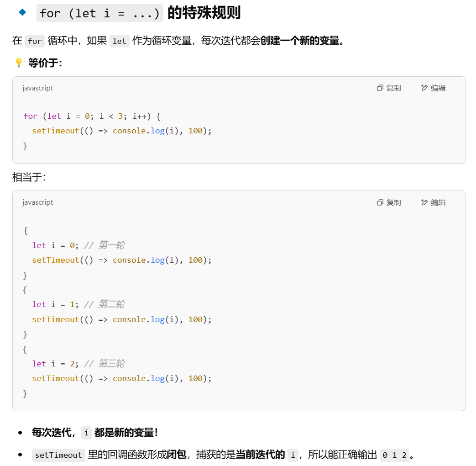The image size is (476, 466).
Task: Click the 第一轮 comment in code
Action: (105, 245)
